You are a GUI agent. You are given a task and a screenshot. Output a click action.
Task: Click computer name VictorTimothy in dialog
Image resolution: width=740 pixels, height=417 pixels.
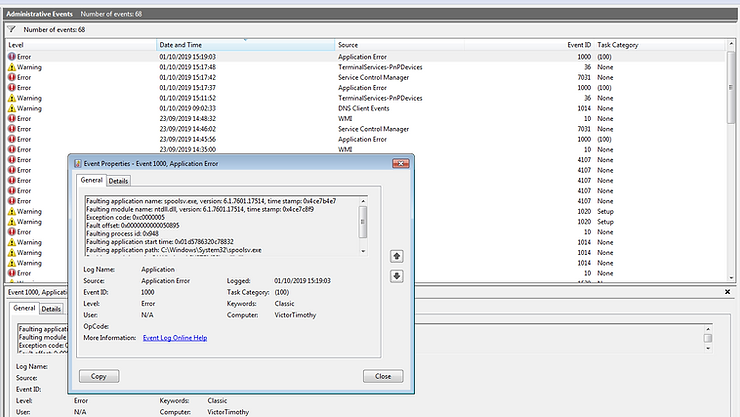click(295, 315)
